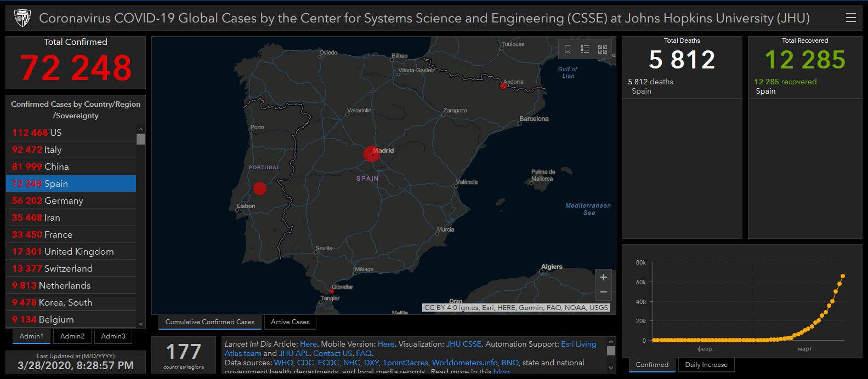Open the DXY data source link
This screenshot has height=379, width=868.
(x=371, y=363)
